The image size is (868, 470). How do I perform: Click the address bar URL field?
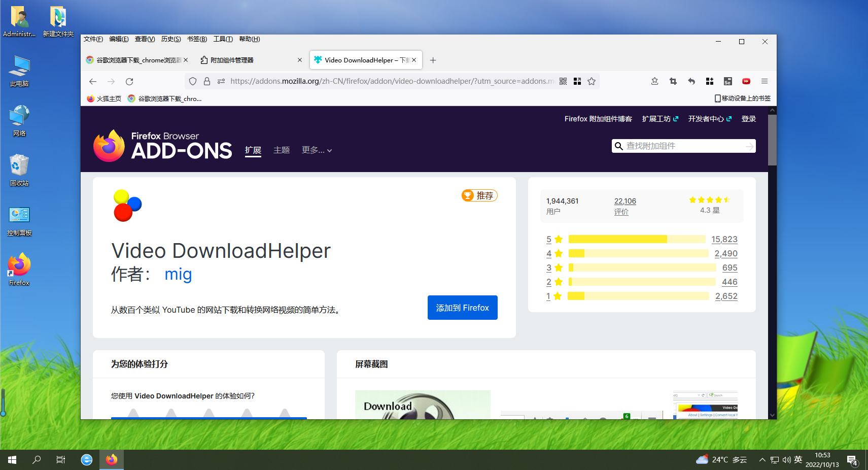point(392,81)
